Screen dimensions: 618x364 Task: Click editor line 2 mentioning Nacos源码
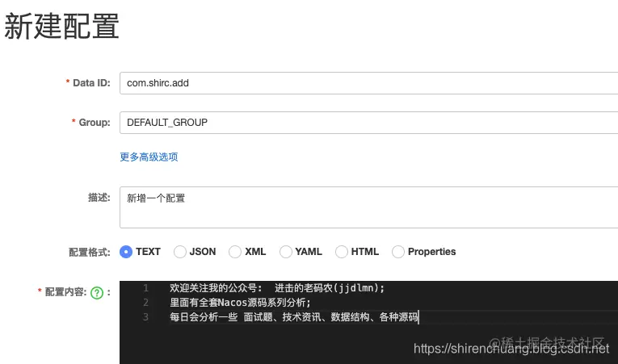click(x=241, y=303)
